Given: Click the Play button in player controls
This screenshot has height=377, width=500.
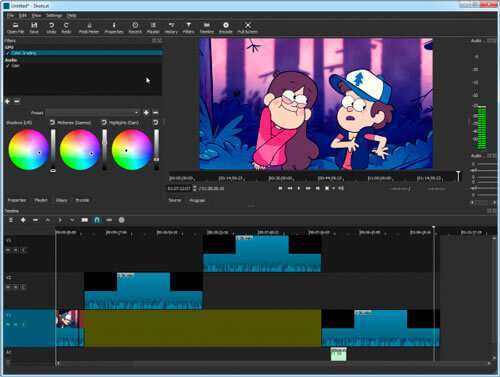Looking at the screenshot, I should (x=299, y=188).
